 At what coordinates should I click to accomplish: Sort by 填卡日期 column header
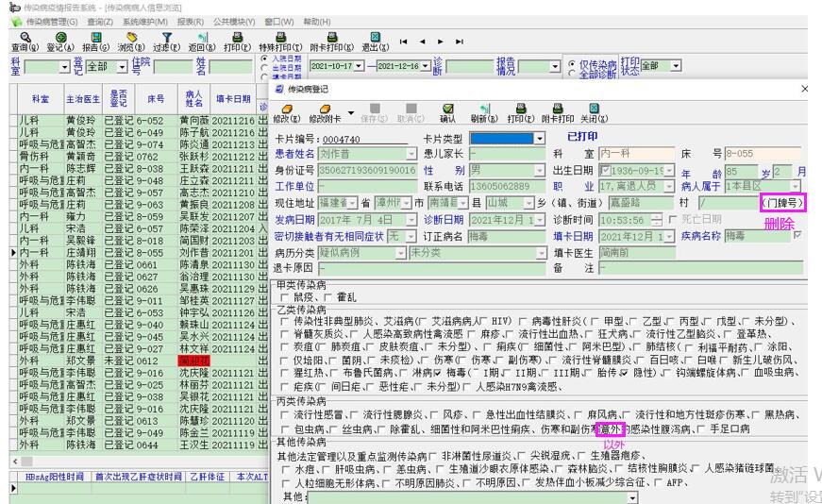click(x=233, y=98)
